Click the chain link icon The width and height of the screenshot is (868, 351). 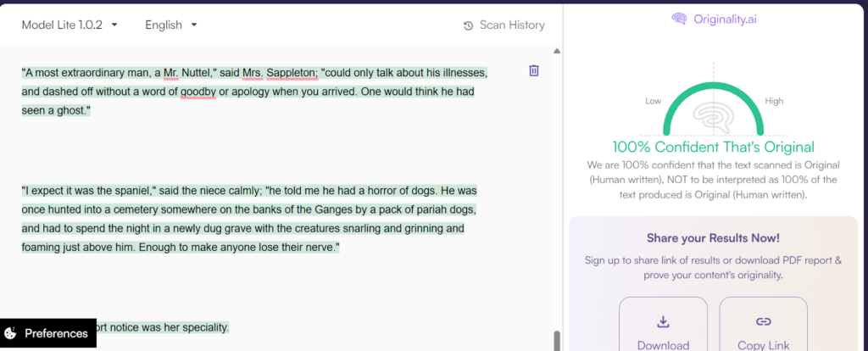coord(764,321)
